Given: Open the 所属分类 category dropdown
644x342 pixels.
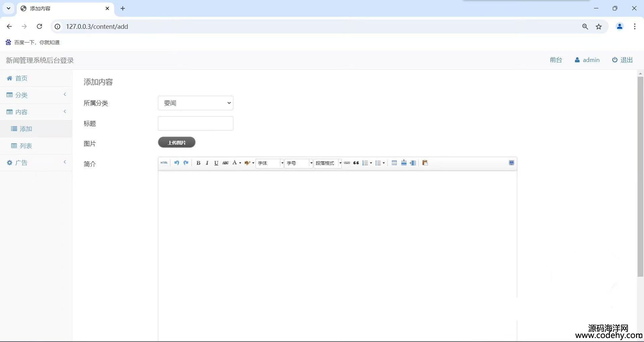Looking at the screenshot, I should (196, 103).
